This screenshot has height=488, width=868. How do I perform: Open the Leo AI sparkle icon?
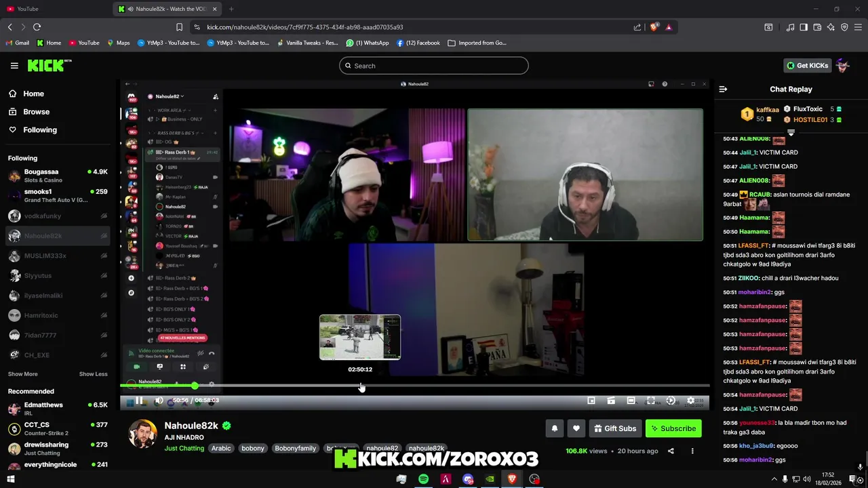831,27
